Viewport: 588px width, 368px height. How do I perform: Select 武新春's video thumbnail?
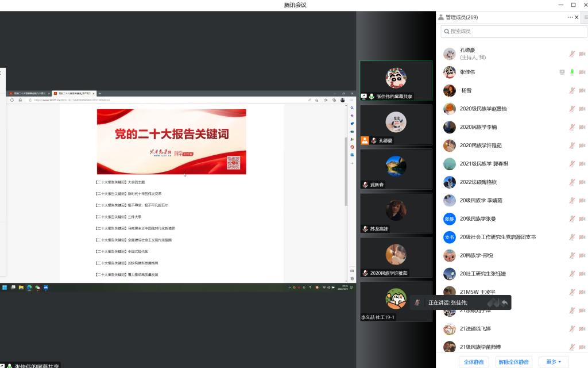(396, 169)
